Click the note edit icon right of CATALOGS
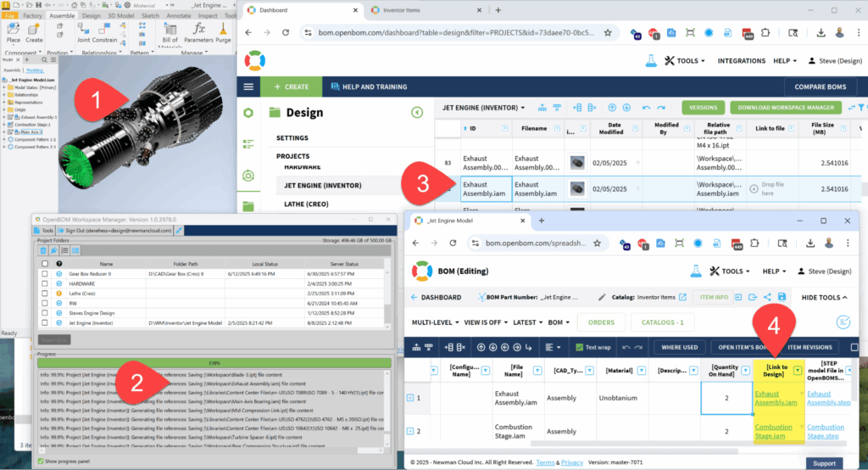This screenshot has height=470, width=868. pyautogui.click(x=843, y=322)
